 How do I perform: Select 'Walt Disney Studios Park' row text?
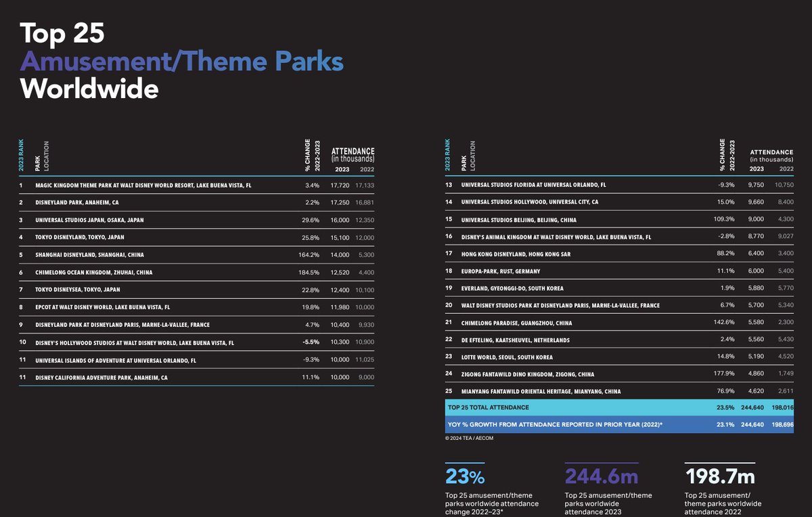(560, 305)
